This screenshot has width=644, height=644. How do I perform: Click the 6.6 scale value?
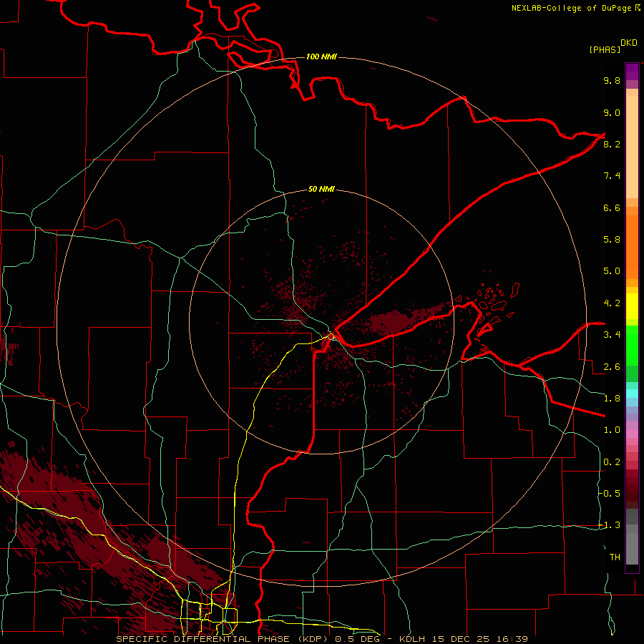[x=612, y=208]
